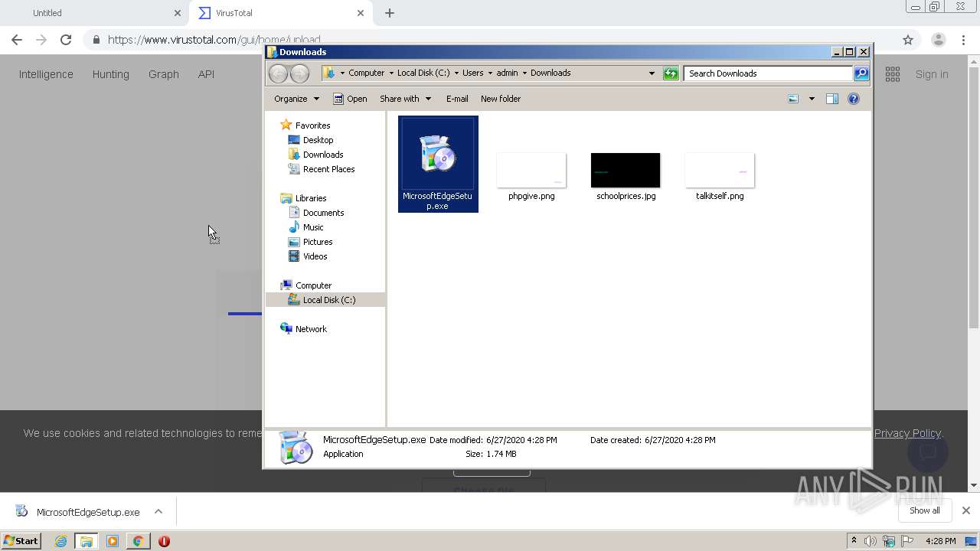Open API in VirusTotal menu
980x551 pixels.
pos(206,74)
